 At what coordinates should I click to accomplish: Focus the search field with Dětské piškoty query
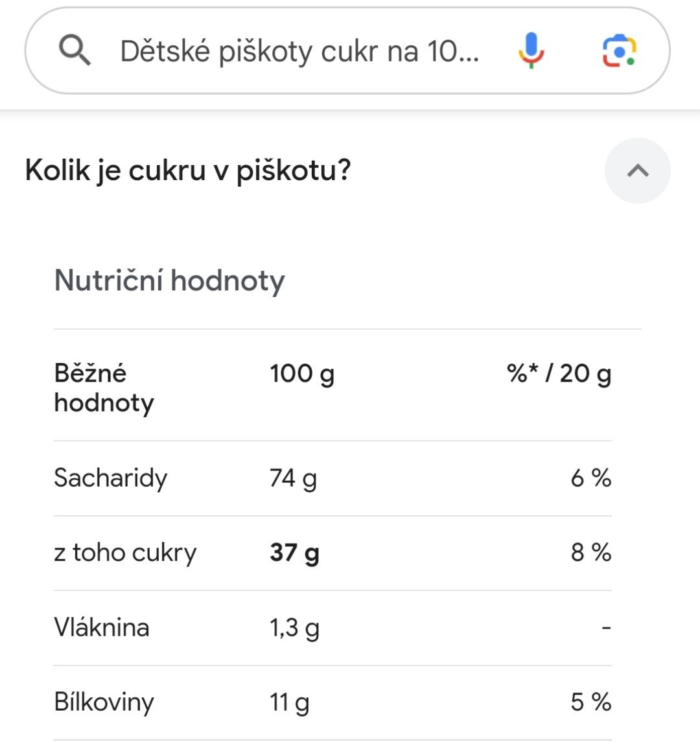point(299,51)
